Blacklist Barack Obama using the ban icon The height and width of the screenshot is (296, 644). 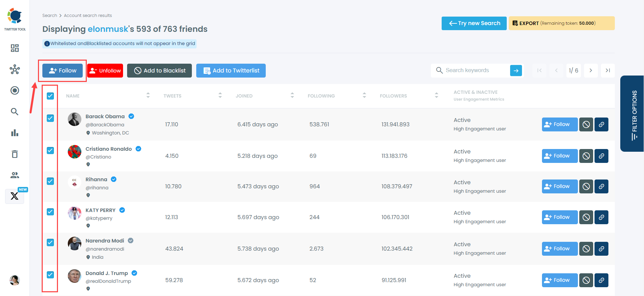[586, 124]
